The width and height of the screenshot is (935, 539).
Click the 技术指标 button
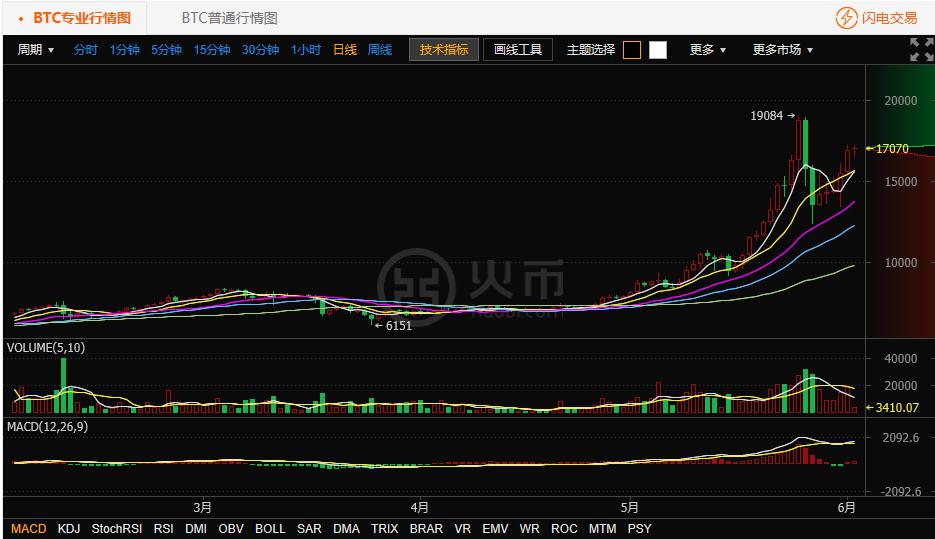[443, 50]
